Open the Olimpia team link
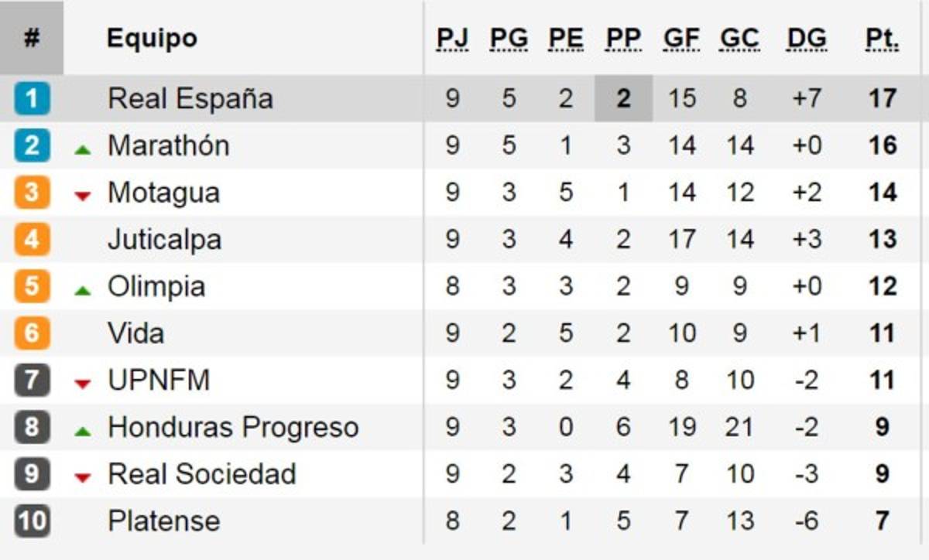This screenshot has width=929, height=560. pyautogui.click(x=156, y=286)
